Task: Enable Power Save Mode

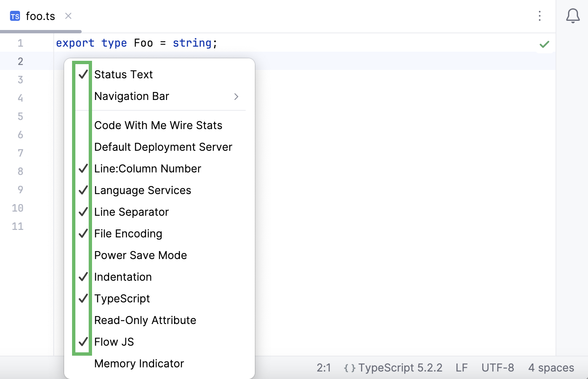Action: [140, 255]
